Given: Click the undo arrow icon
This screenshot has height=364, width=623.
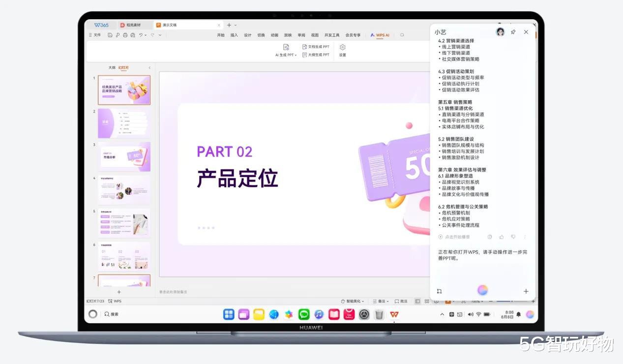Looking at the screenshot, I should (141, 35).
